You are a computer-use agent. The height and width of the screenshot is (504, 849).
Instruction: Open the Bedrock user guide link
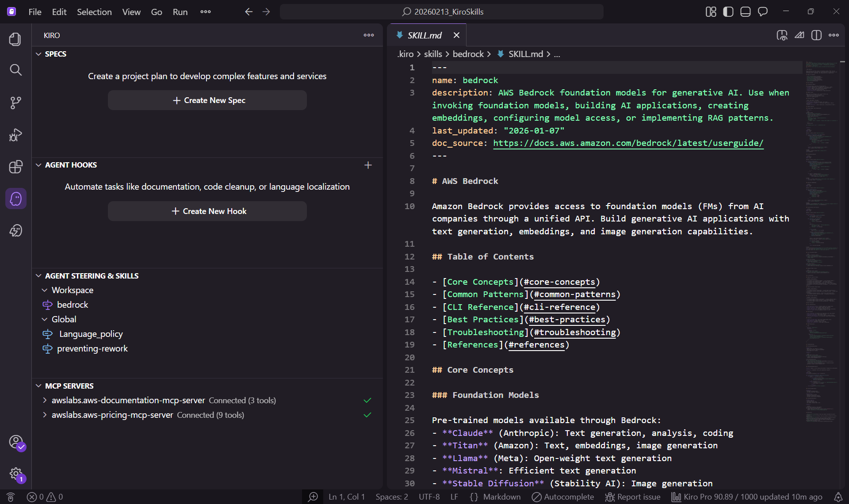[x=628, y=143]
